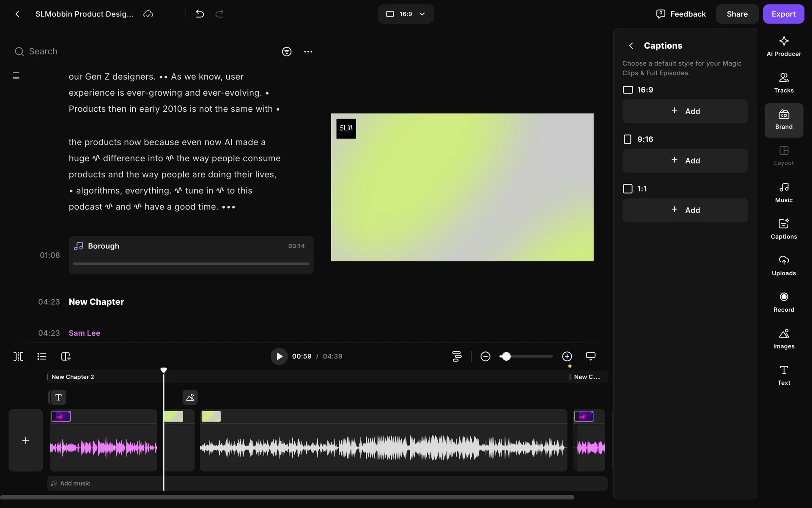The image size is (812, 508).
Task: Open the transcript three-dots menu
Action: click(x=308, y=52)
